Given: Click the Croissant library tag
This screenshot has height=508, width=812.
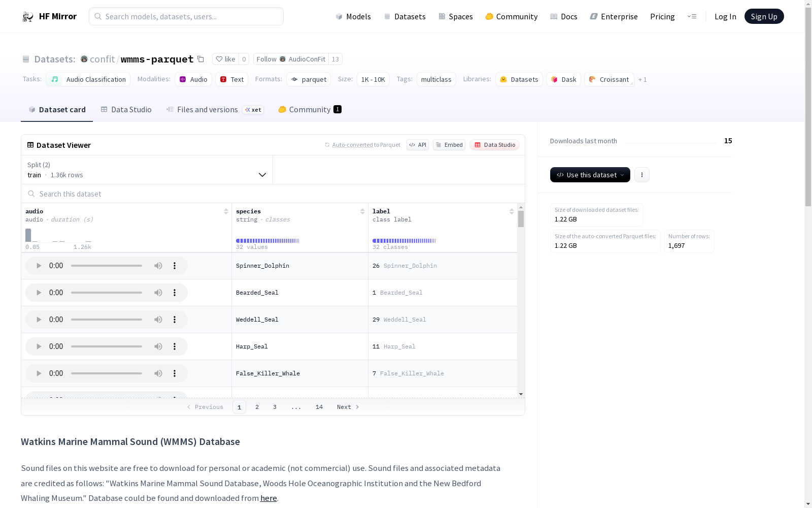Looking at the screenshot, I should pyautogui.click(x=609, y=79).
